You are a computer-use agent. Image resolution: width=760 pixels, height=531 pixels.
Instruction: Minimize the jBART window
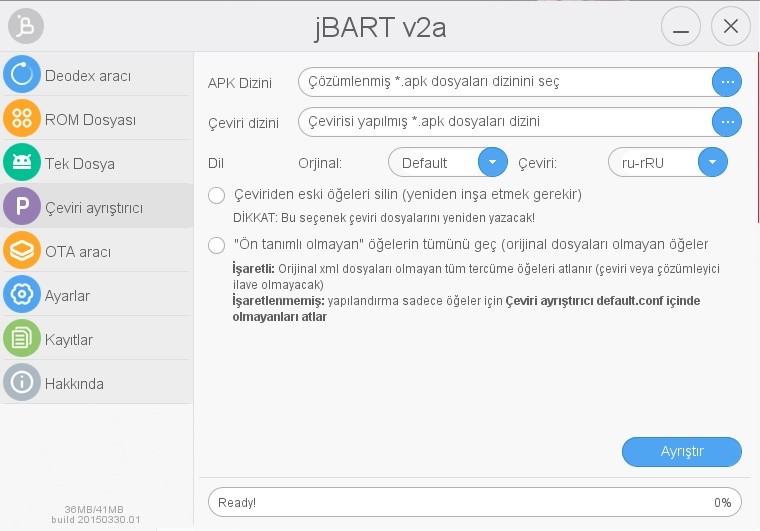(x=681, y=26)
